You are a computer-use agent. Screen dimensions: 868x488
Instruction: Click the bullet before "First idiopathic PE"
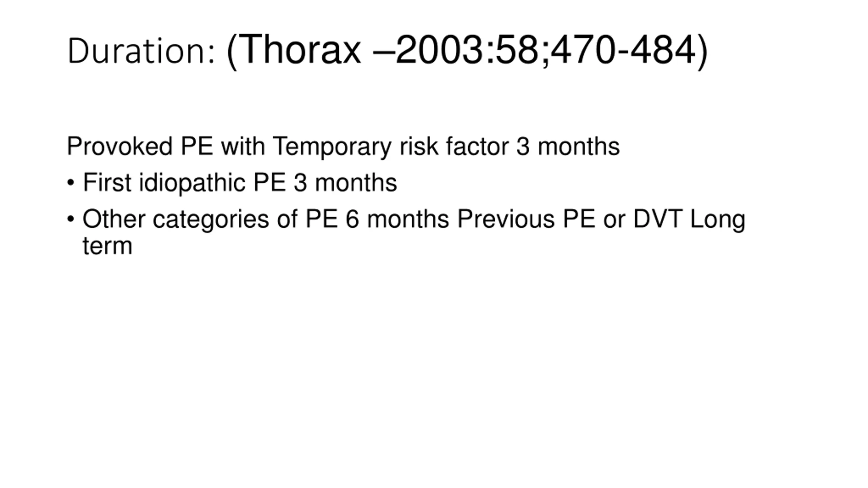click(71, 183)
